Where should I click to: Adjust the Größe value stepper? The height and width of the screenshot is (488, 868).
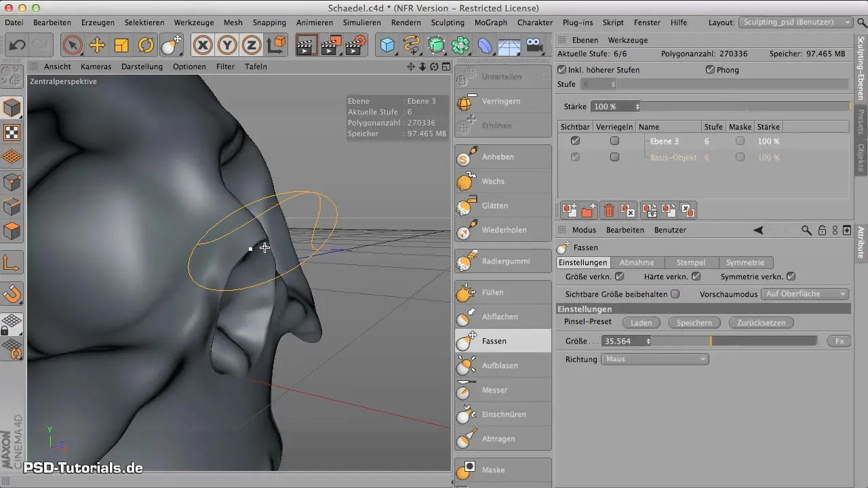point(649,342)
